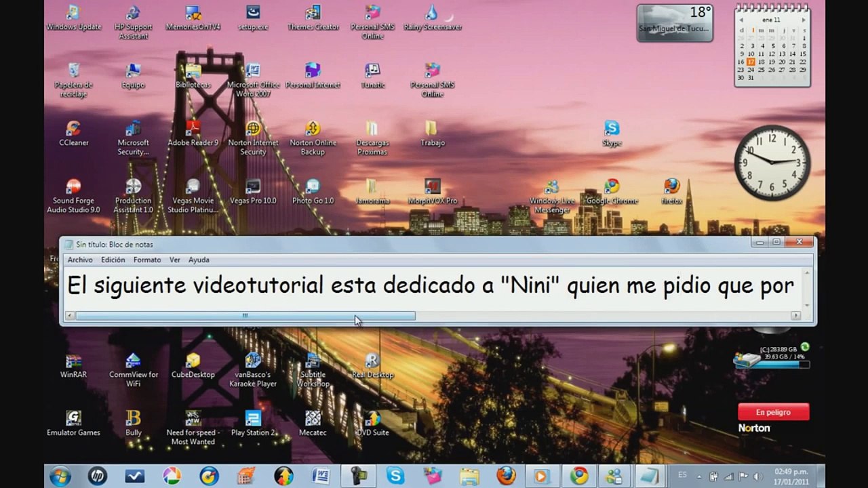This screenshot has height=488, width=868.
Task: Open Microsoft Security desktop icon
Action: [x=134, y=138]
